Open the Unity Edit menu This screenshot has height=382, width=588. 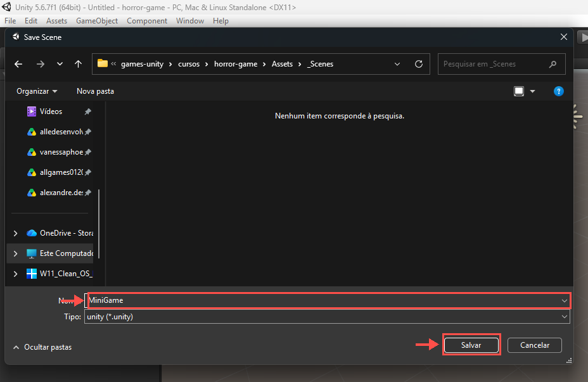pos(31,21)
